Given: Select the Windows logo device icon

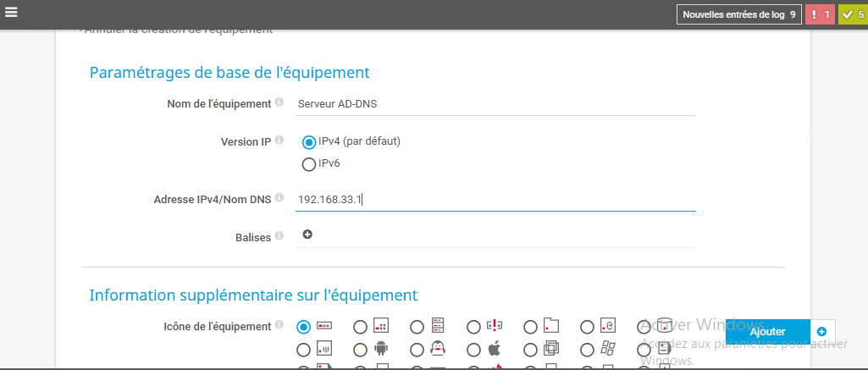Looking at the screenshot, I should (x=587, y=349).
